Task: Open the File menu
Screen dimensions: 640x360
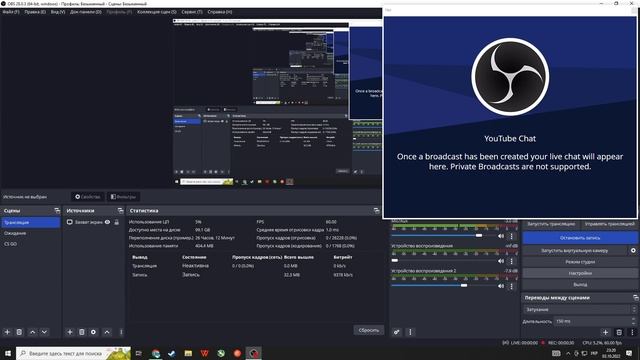Action: point(11,12)
